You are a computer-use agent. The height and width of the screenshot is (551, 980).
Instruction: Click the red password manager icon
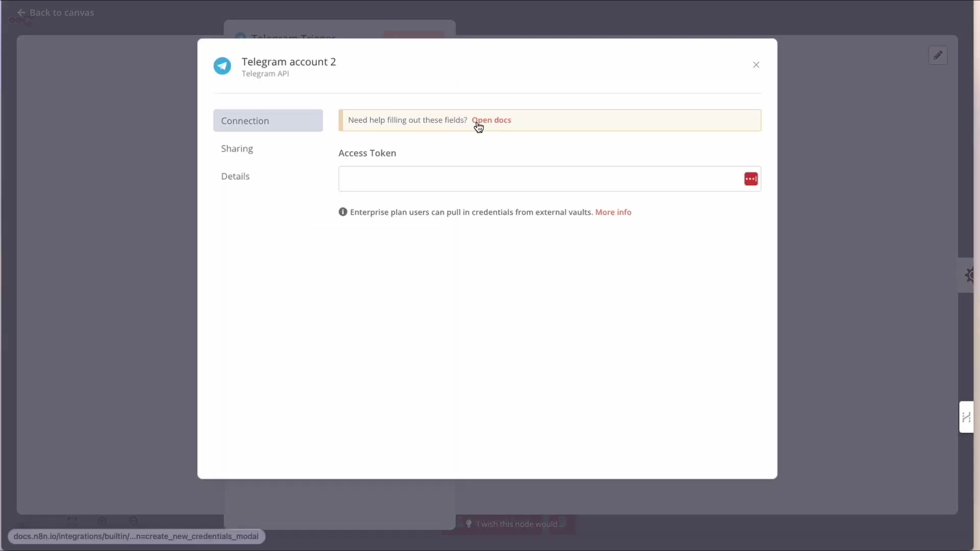pos(751,179)
